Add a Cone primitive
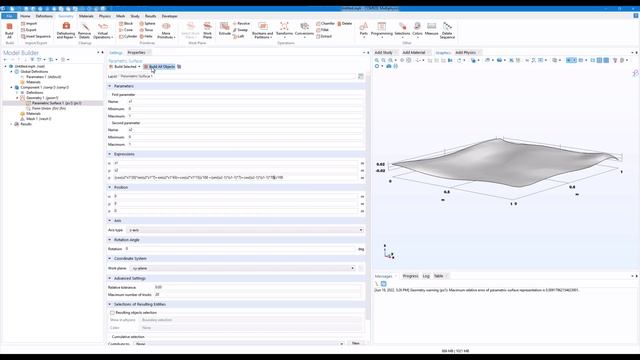Image resolution: width=640 pixels, height=360 pixels. (126, 30)
